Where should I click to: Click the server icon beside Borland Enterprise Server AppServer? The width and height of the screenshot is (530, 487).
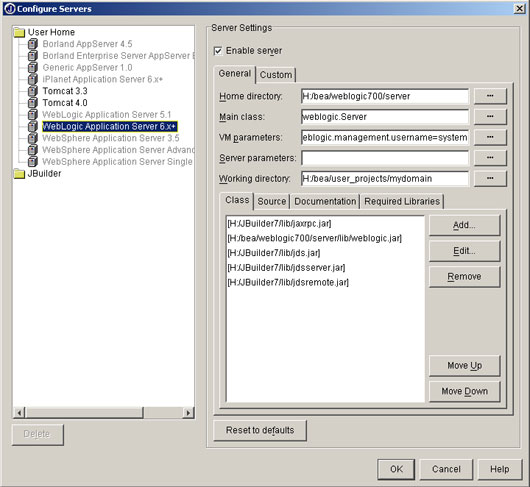[32, 55]
